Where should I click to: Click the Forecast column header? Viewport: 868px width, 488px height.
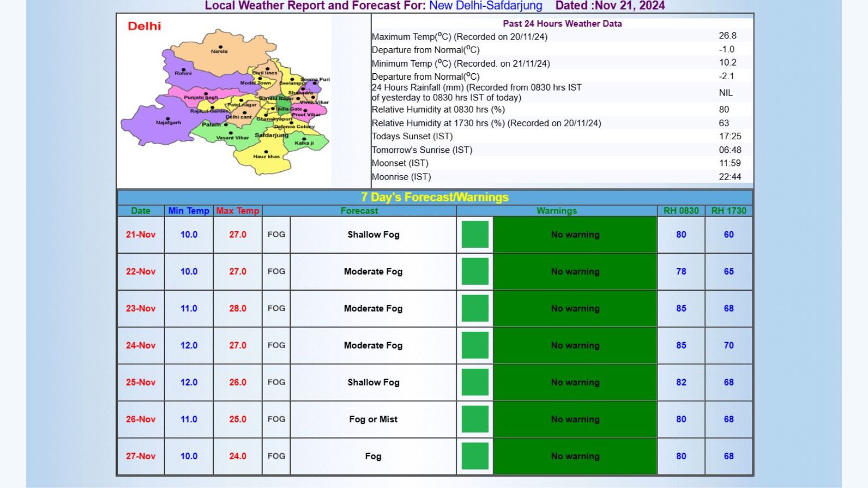[x=359, y=211]
